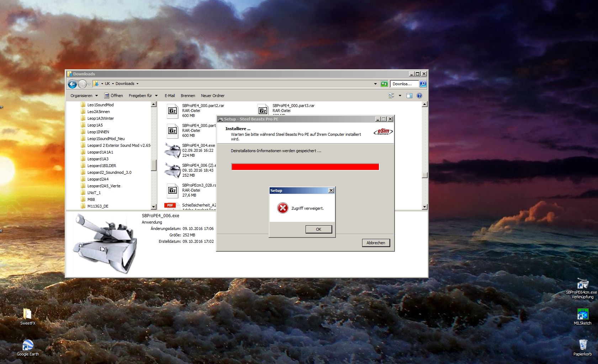Click Neuer Ordner in the toolbar

[x=213, y=96]
